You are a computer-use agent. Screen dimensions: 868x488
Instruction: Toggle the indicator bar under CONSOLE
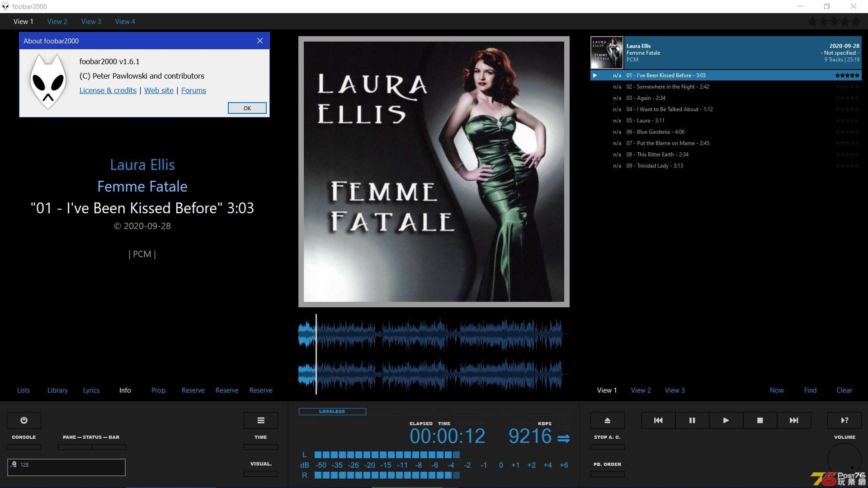[x=24, y=447]
